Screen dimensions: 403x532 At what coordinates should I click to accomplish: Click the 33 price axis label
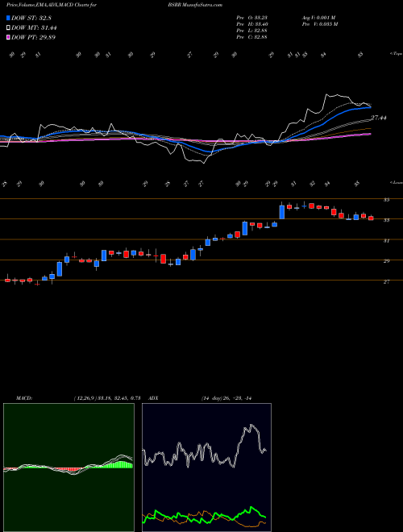click(x=386, y=220)
